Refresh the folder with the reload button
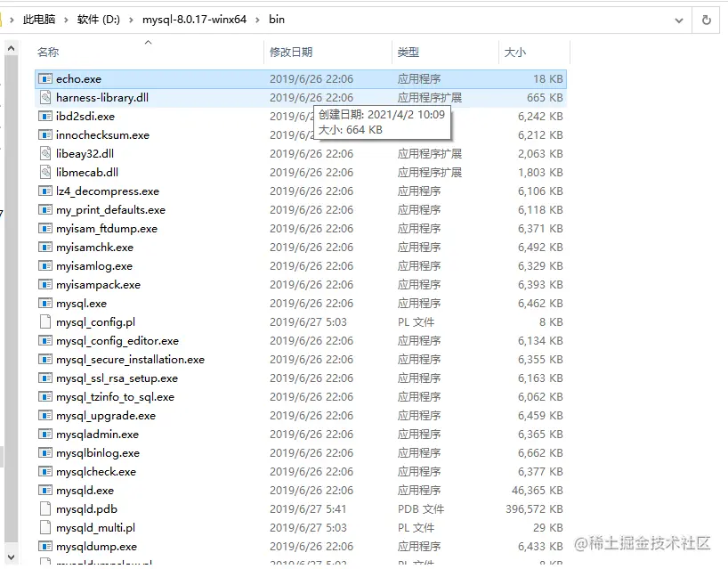728x569 pixels. pyautogui.click(x=706, y=20)
